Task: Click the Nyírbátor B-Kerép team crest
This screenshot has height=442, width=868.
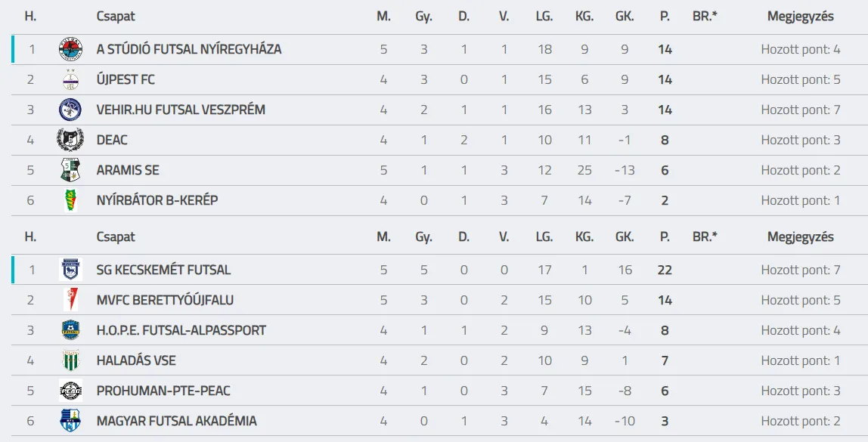Action: click(70, 201)
